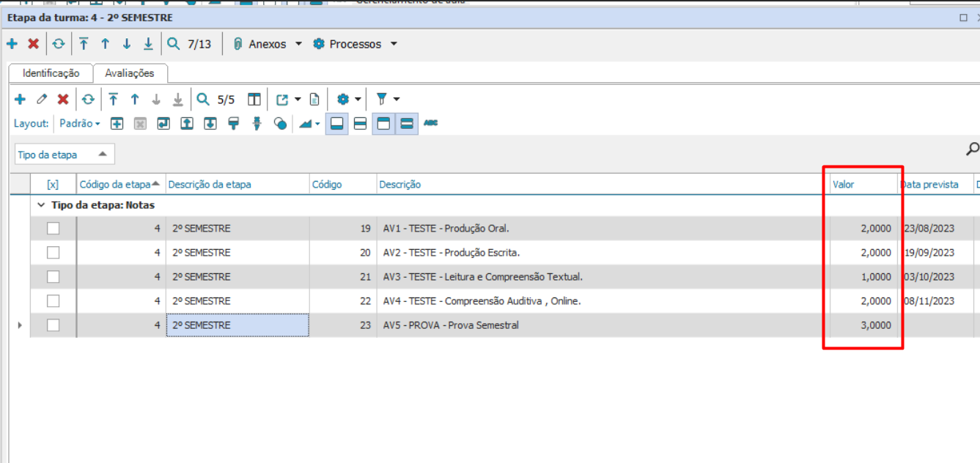Expand the filter funnel dropdown arrow

(x=397, y=99)
